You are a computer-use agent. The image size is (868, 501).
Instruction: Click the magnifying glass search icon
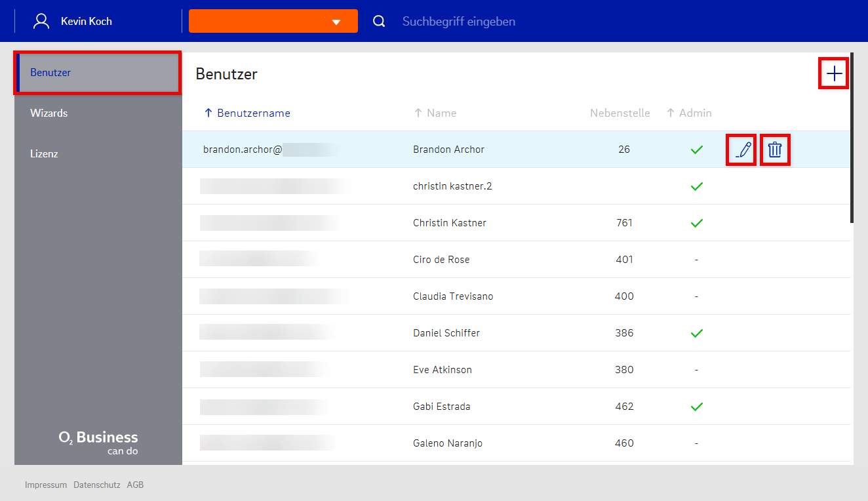pyautogui.click(x=379, y=22)
